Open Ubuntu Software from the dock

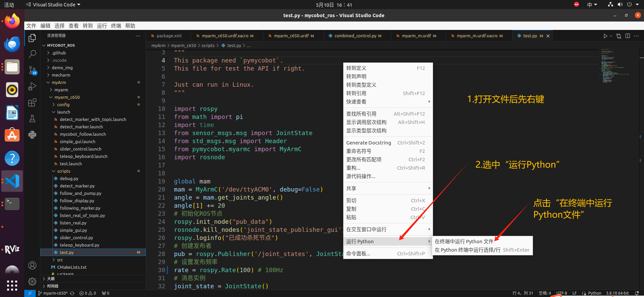(12, 135)
